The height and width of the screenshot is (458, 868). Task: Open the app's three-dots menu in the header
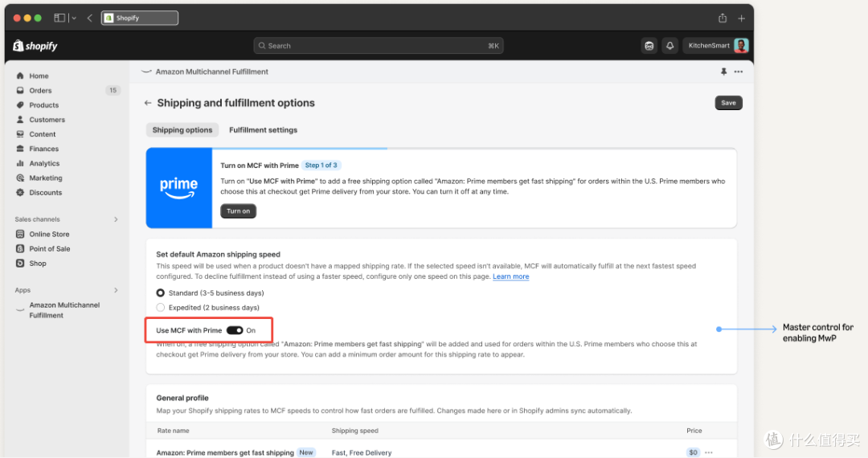click(x=739, y=72)
